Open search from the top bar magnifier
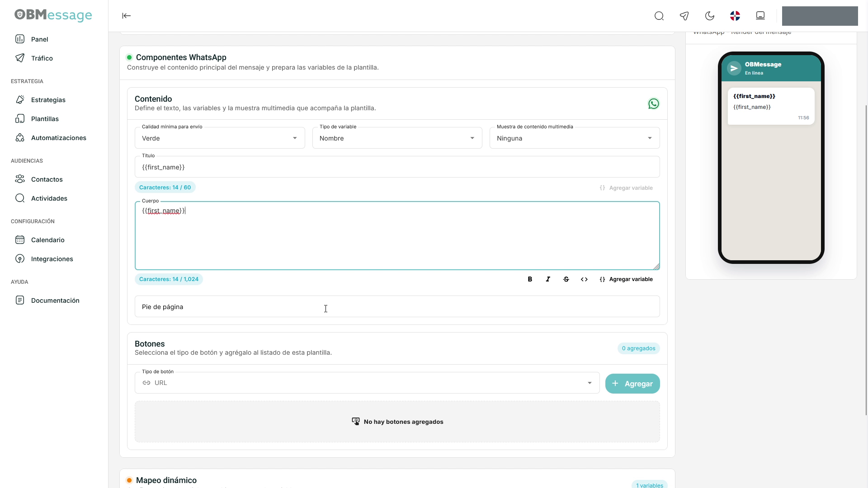Viewport: 868px width, 488px height. click(659, 16)
